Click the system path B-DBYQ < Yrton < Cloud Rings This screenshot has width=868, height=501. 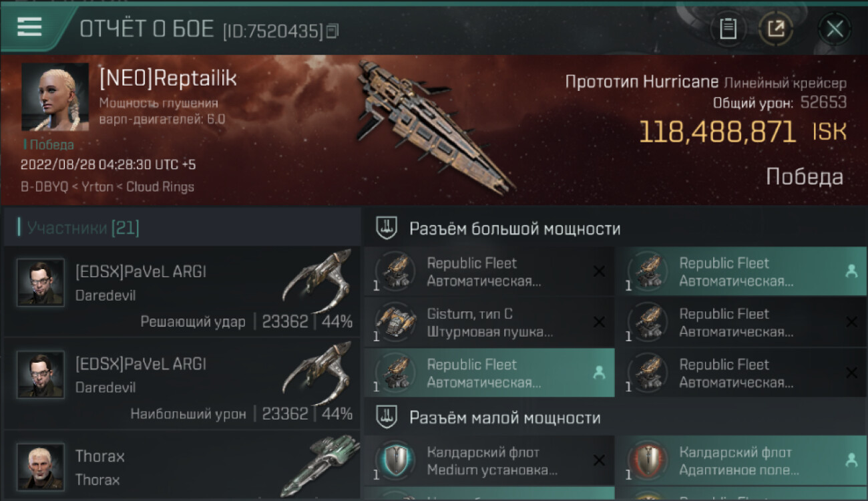(107, 186)
